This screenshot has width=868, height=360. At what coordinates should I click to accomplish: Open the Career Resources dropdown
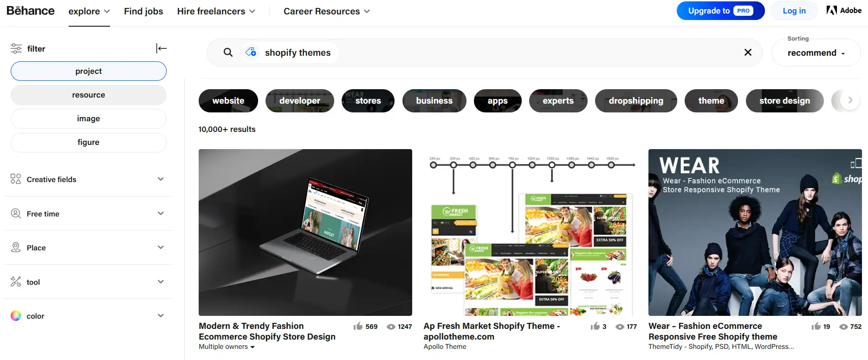[327, 11]
